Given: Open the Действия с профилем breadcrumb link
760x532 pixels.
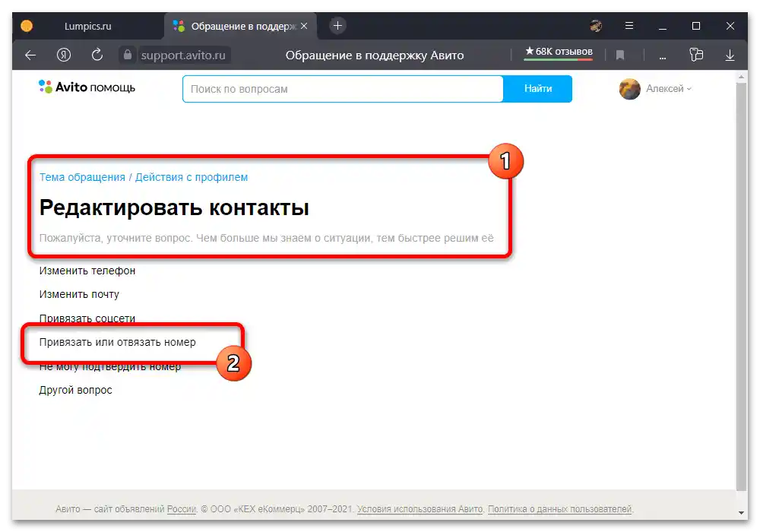Looking at the screenshot, I should [x=192, y=177].
